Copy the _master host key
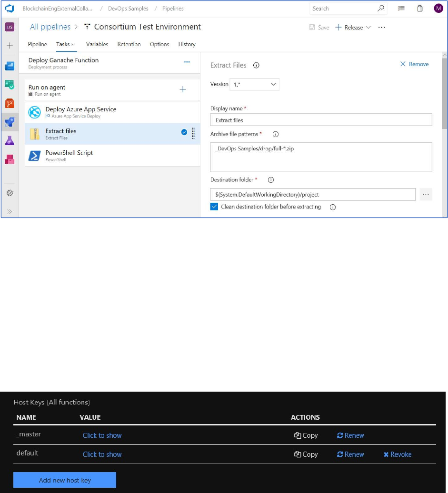This screenshot has width=448, height=493. coord(306,435)
